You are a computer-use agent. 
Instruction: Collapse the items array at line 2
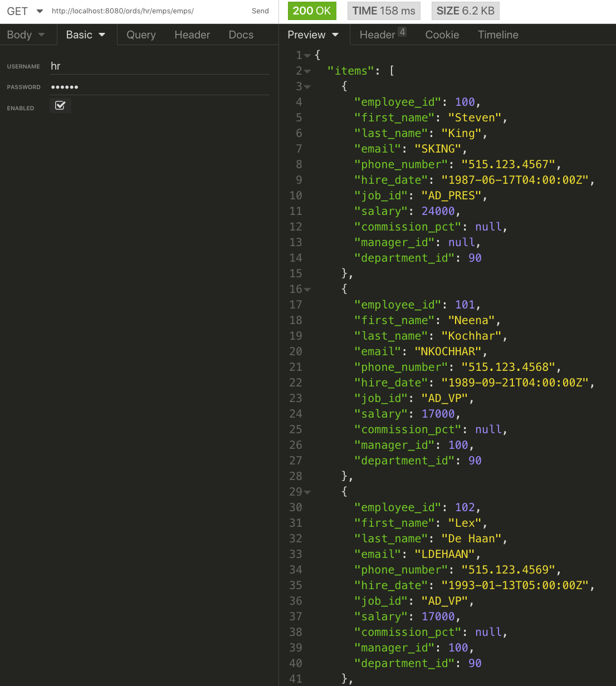(307, 71)
